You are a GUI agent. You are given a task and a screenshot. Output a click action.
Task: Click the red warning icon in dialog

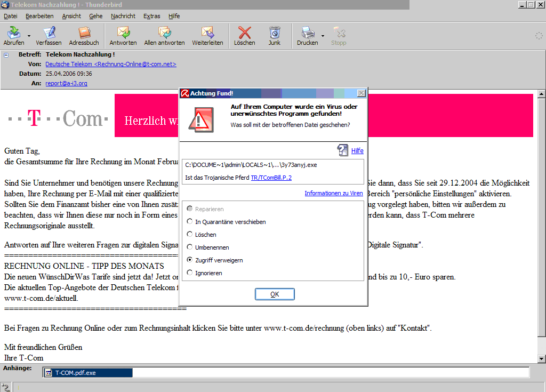click(201, 120)
